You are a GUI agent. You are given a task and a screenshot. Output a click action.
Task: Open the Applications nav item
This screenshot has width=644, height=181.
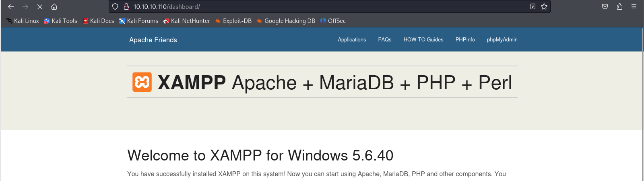pyautogui.click(x=352, y=40)
